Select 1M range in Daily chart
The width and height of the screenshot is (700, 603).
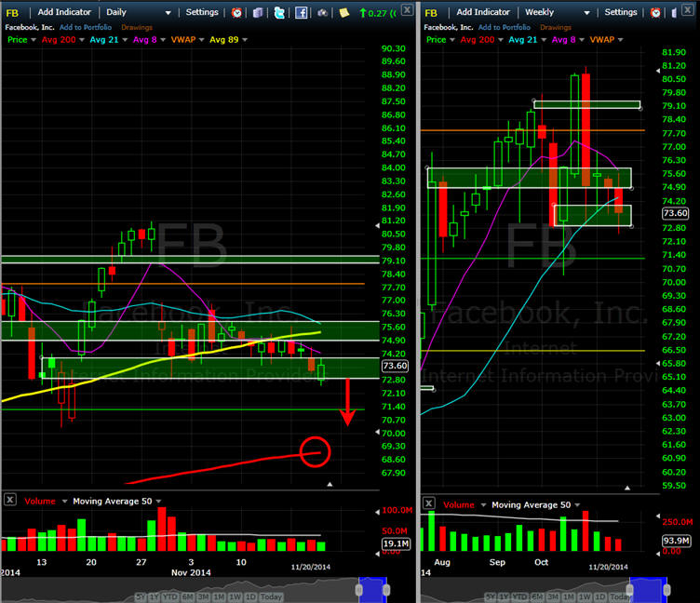pyautogui.click(x=219, y=596)
